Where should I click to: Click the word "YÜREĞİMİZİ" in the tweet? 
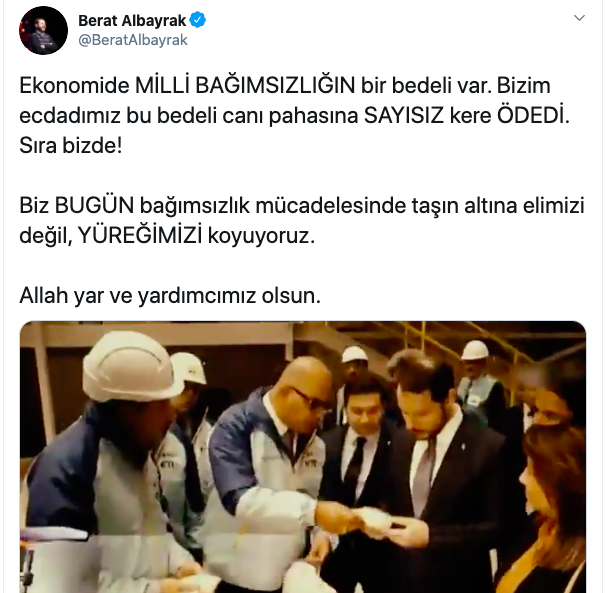(x=140, y=235)
